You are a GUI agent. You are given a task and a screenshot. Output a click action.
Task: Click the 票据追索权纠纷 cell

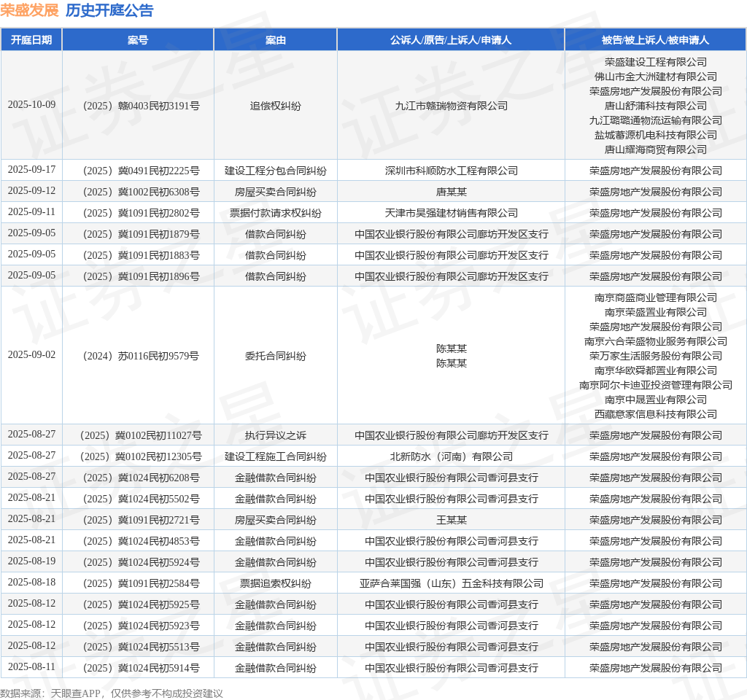[275, 583]
